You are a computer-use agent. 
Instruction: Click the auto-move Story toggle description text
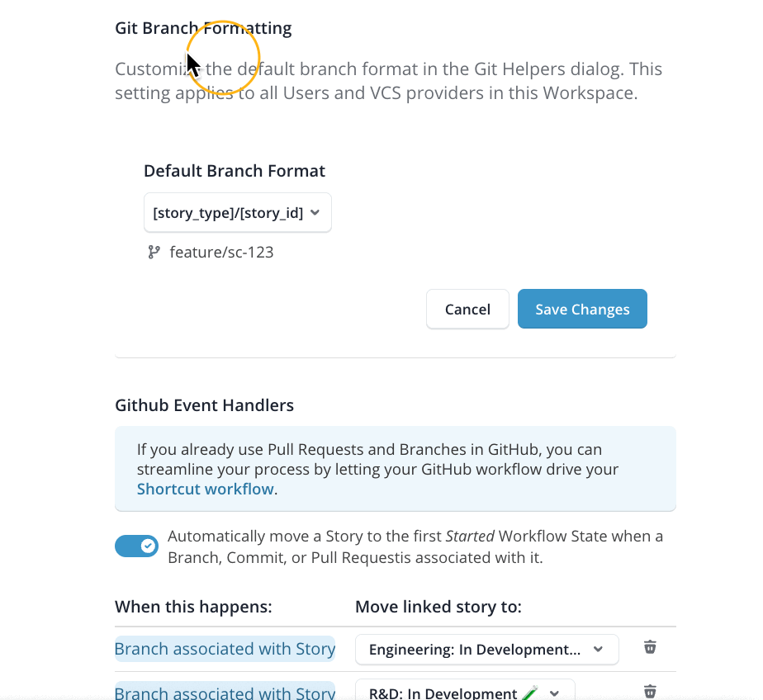pos(415,546)
